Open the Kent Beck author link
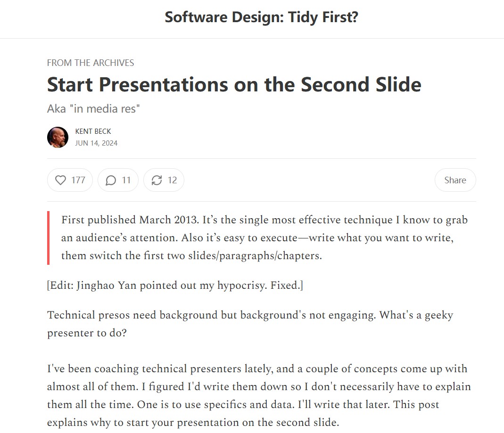The image size is (504, 433). pyautogui.click(x=93, y=131)
